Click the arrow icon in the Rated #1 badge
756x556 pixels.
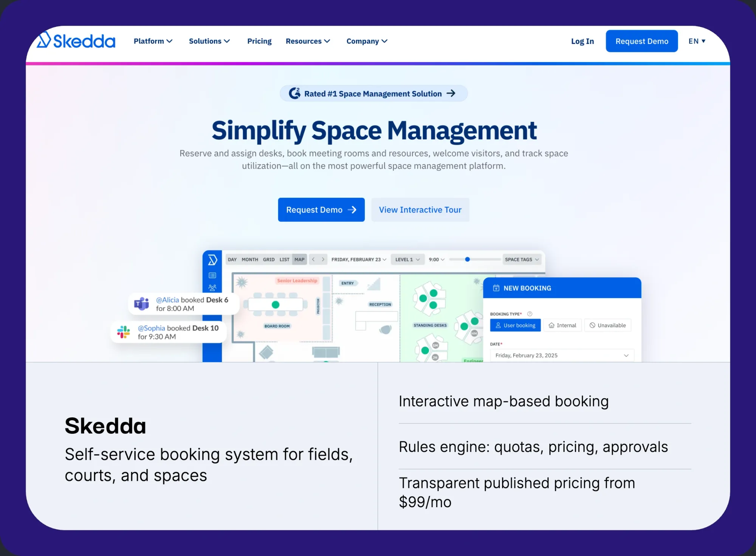pyautogui.click(x=451, y=93)
